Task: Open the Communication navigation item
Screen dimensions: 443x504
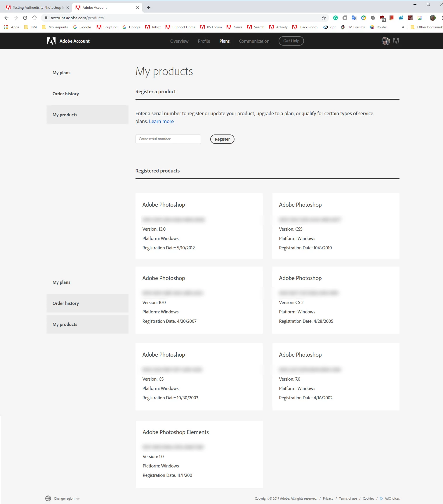Action: (254, 41)
